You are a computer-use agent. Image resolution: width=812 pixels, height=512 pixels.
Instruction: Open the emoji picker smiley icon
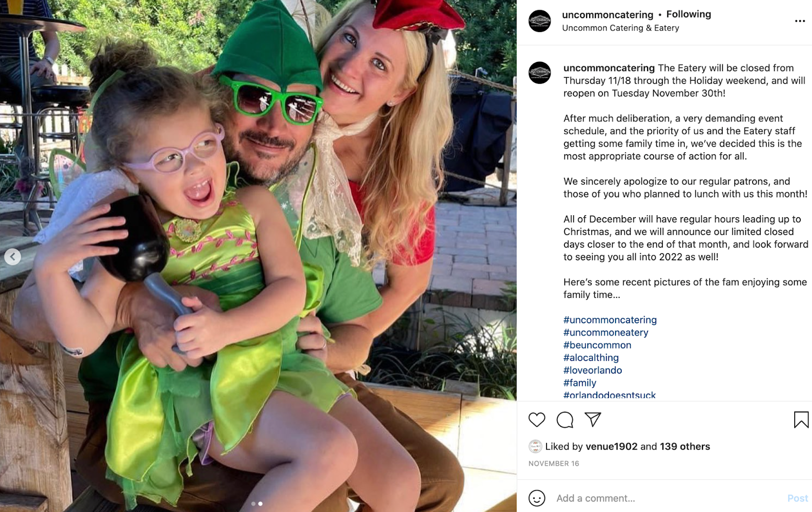click(537, 498)
